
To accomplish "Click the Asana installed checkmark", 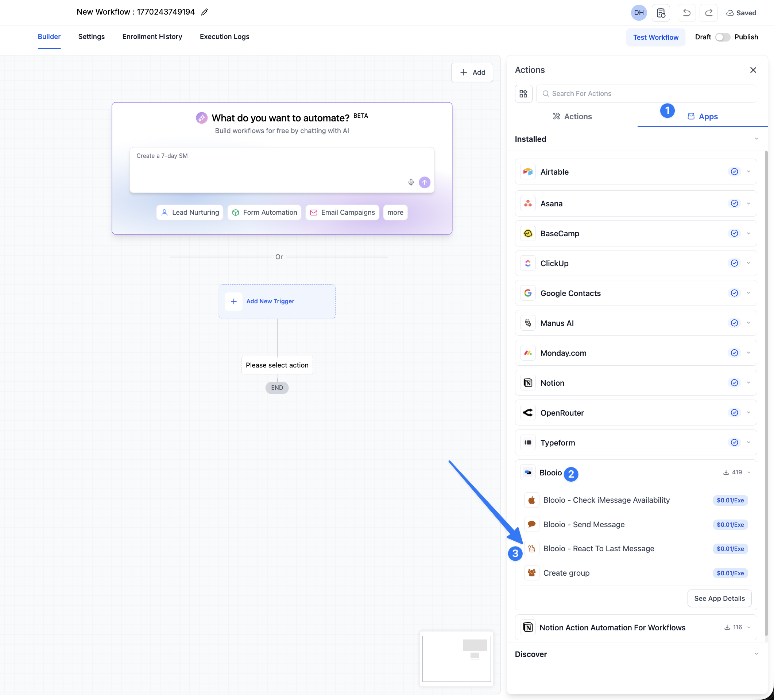I will point(734,203).
